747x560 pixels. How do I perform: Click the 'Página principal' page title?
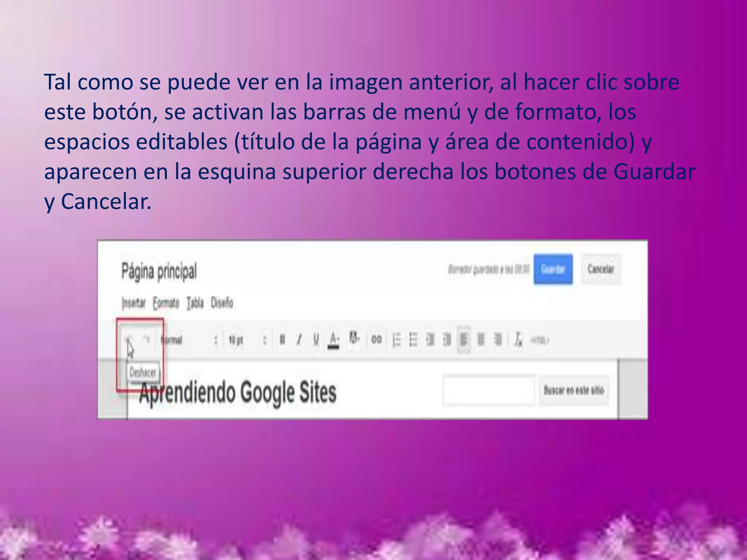coord(159,272)
